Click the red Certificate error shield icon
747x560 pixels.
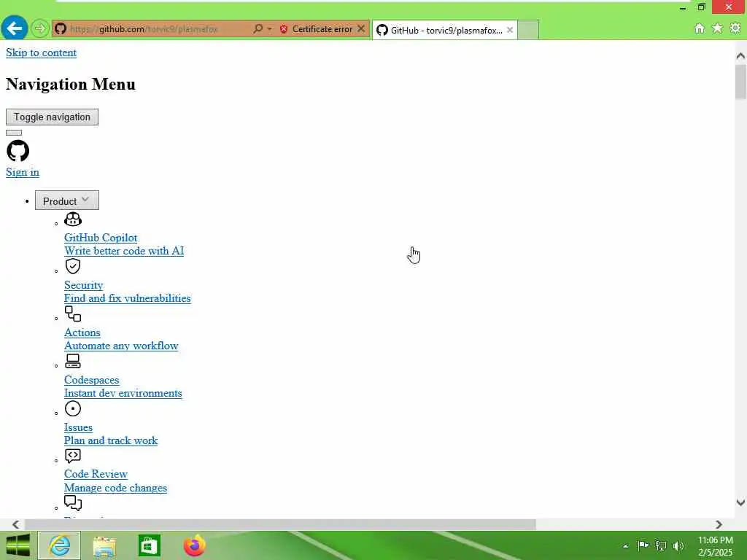284,29
